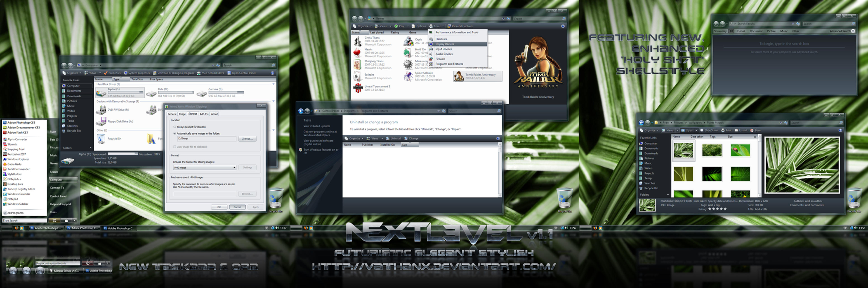Select 'Automatically save images in this folder' radio

[175, 133]
